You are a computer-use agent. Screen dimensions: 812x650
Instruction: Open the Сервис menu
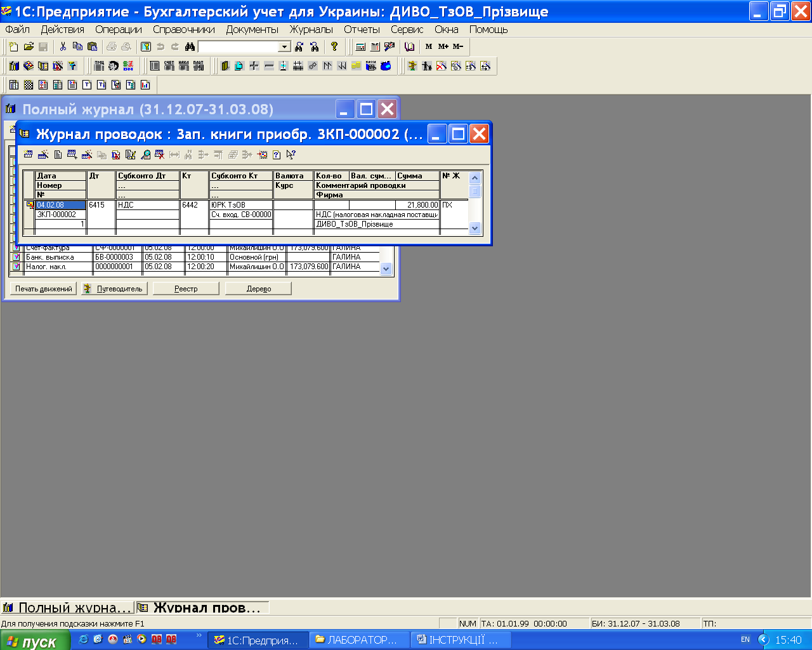[407, 29]
